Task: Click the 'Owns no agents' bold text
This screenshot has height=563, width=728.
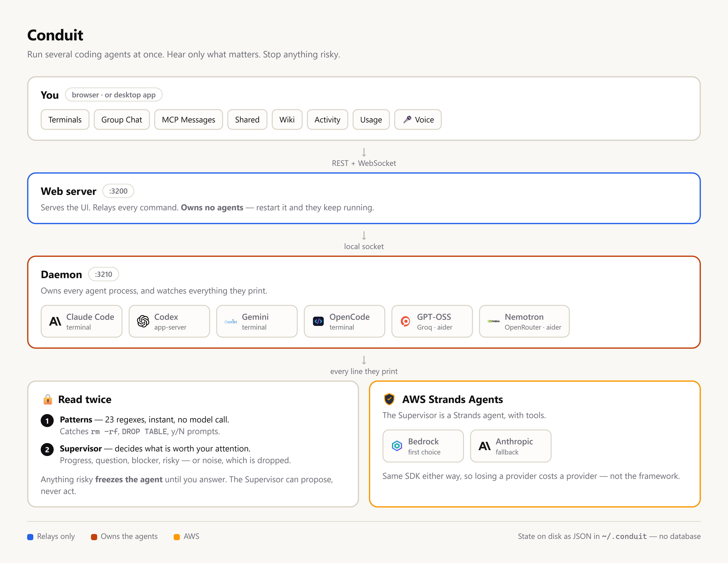Action: [x=212, y=207]
